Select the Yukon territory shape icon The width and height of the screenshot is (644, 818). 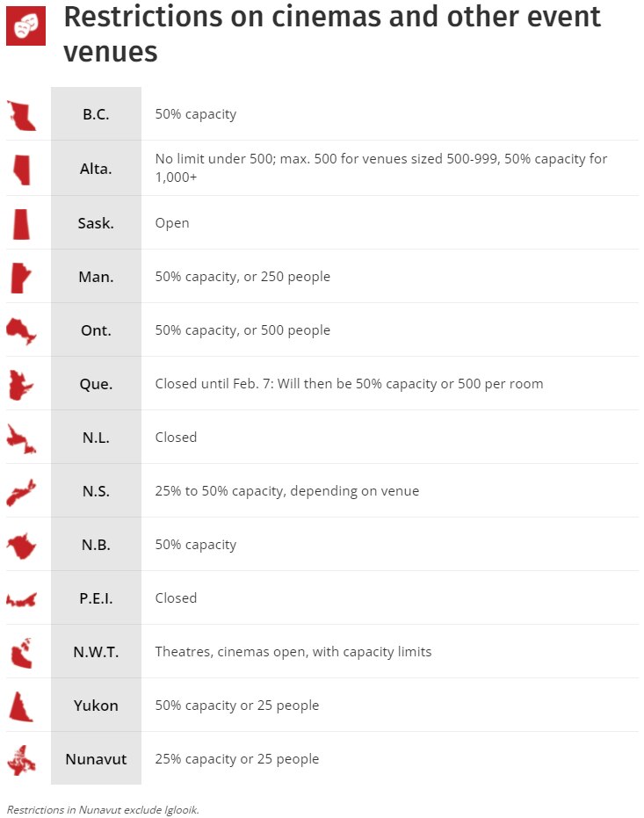click(20, 706)
